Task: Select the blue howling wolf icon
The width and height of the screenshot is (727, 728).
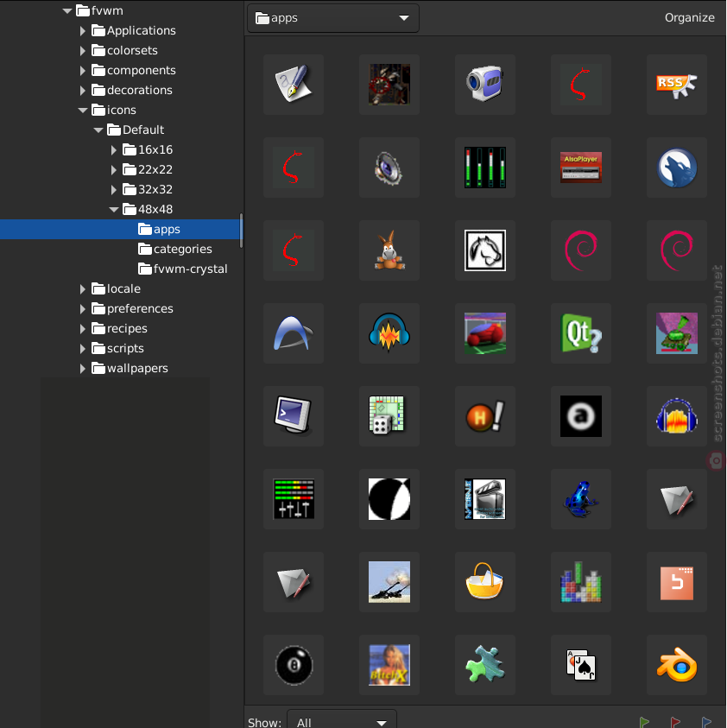Action: click(677, 168)
